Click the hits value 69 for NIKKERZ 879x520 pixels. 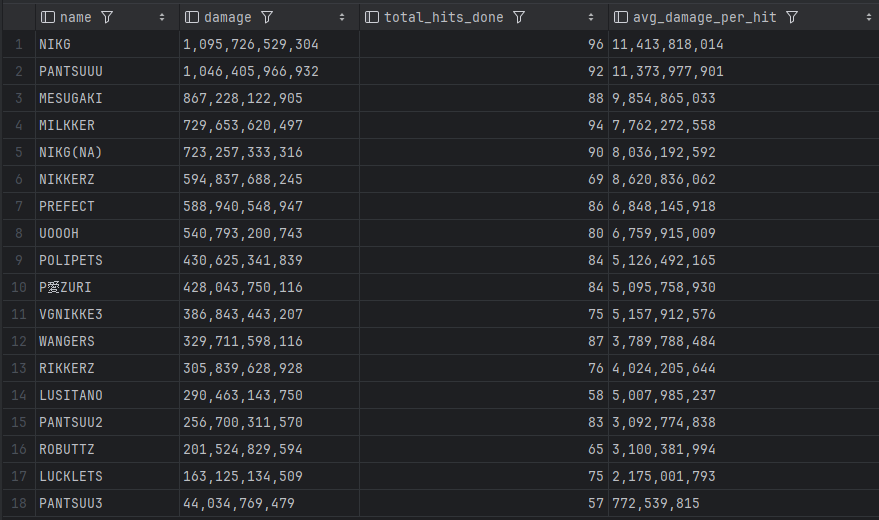(596, 179)
